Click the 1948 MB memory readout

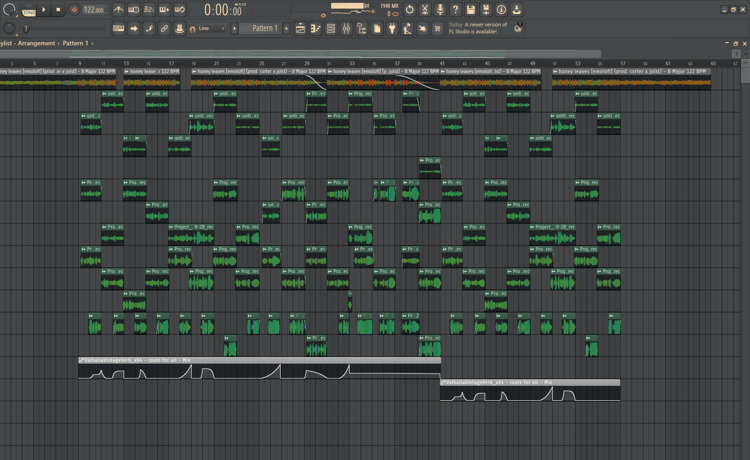(x=389, y=6)
